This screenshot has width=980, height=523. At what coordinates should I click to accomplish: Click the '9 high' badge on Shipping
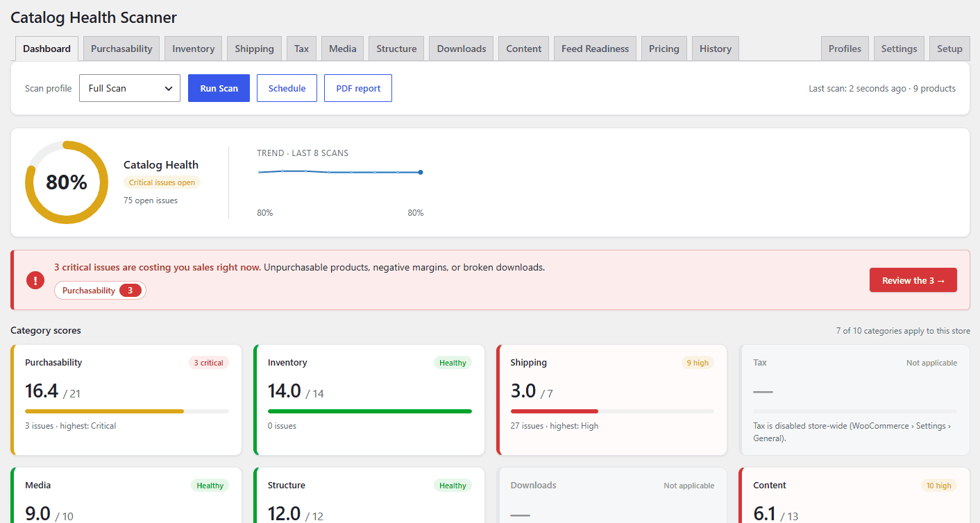698,363
